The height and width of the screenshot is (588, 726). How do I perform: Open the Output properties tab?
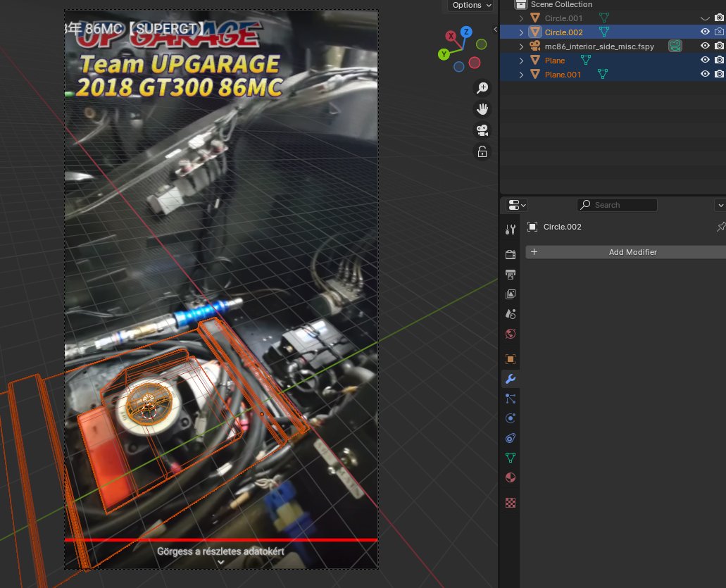pyautogui.click(x=511, y=274)
